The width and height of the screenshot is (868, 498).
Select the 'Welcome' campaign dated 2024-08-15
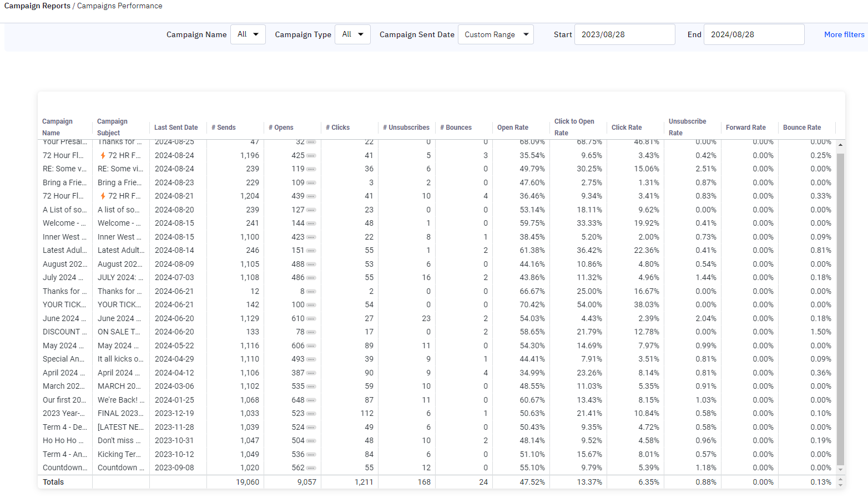pos(64,223)
